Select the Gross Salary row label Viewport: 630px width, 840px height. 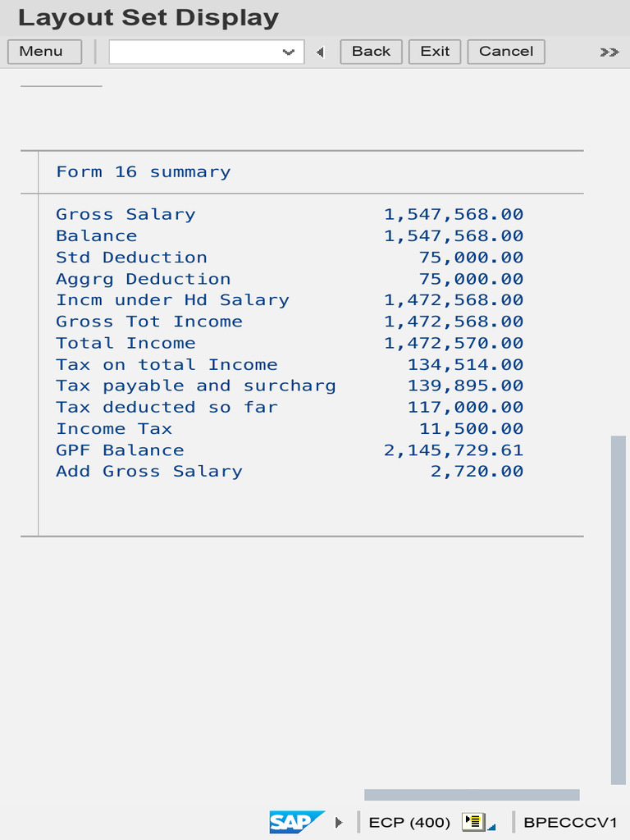(126, 214)
